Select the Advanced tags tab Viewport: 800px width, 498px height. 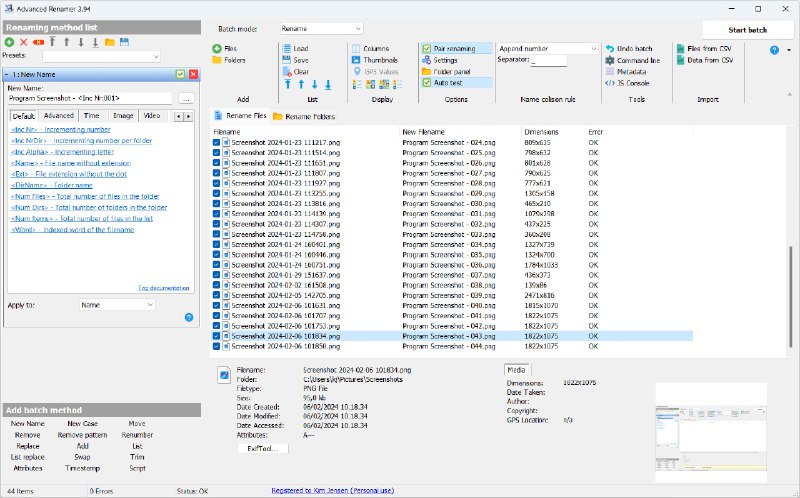point(58,116)
